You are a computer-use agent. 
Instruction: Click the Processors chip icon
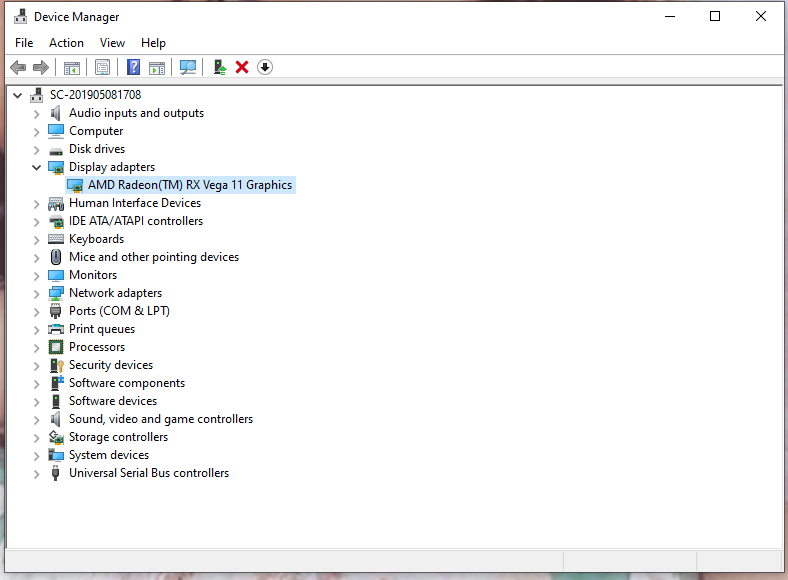pyautogui.click(x=56, y=347)
